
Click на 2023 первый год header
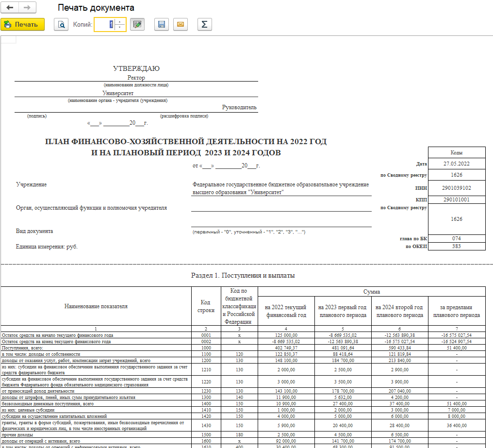coord(343,311)
